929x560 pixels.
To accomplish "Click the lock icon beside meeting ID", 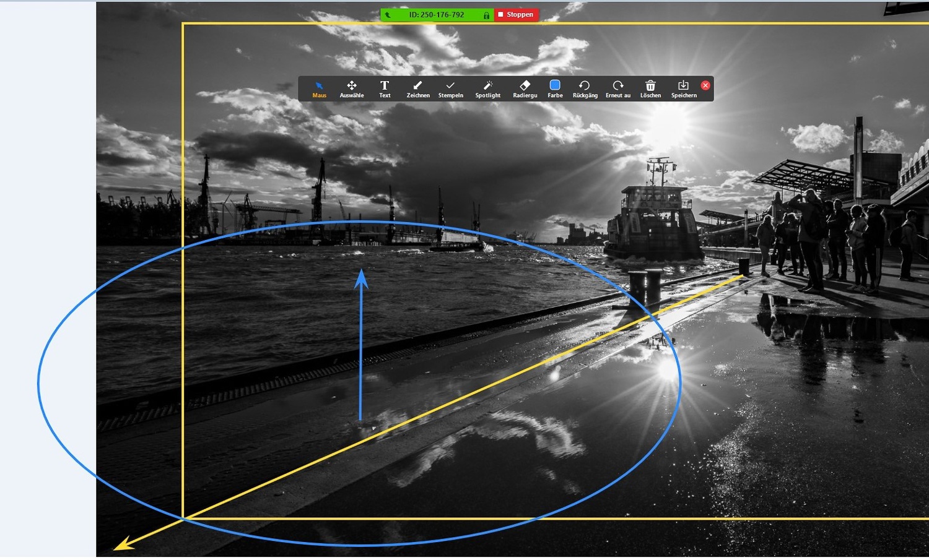I will click(486, 15).
